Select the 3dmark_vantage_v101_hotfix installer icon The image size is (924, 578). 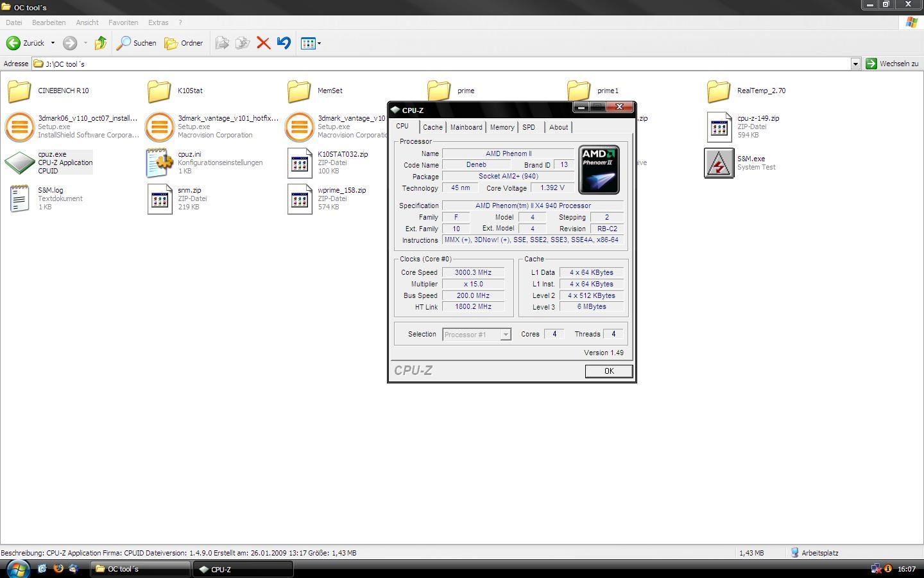[x=159, y=127]
